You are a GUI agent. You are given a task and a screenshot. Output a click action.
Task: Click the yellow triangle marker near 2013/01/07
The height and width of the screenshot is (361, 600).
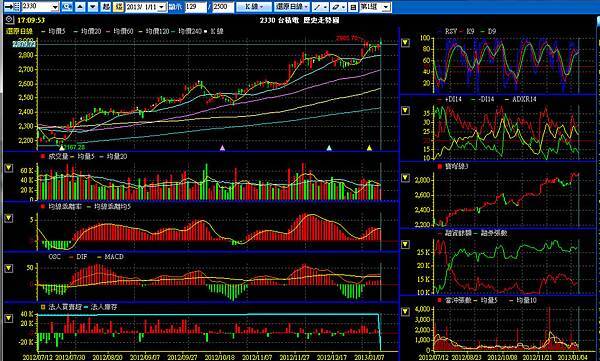pos(369,148)
